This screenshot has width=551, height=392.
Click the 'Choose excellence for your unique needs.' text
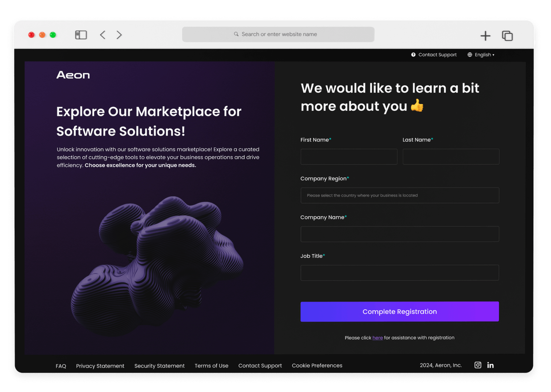tap(140, 165)
